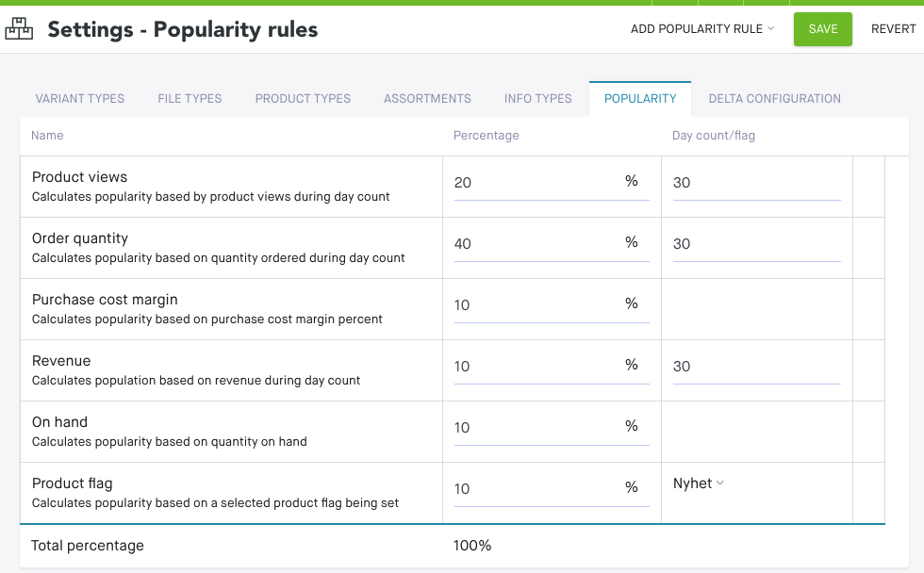The width and height of the screenshot is (924, 573).
Task: Expand the Nyhet product flag dropdown
Action: [699, 483]
